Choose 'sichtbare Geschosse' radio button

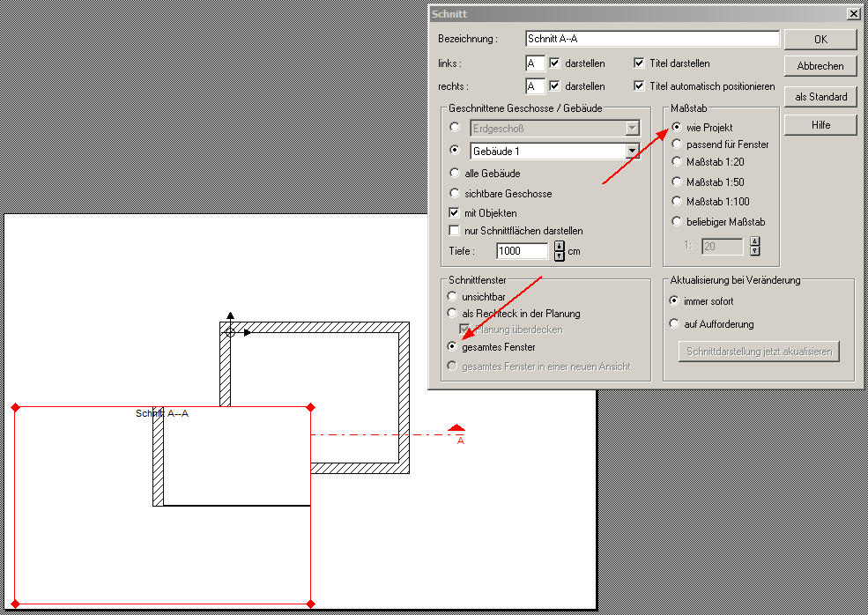(x=455, y=193)
